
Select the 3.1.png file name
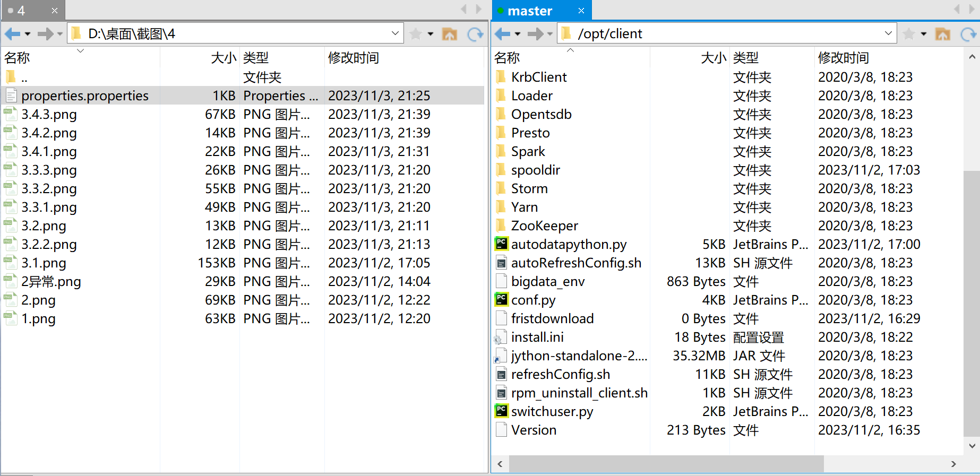click(x=44, y=263)
